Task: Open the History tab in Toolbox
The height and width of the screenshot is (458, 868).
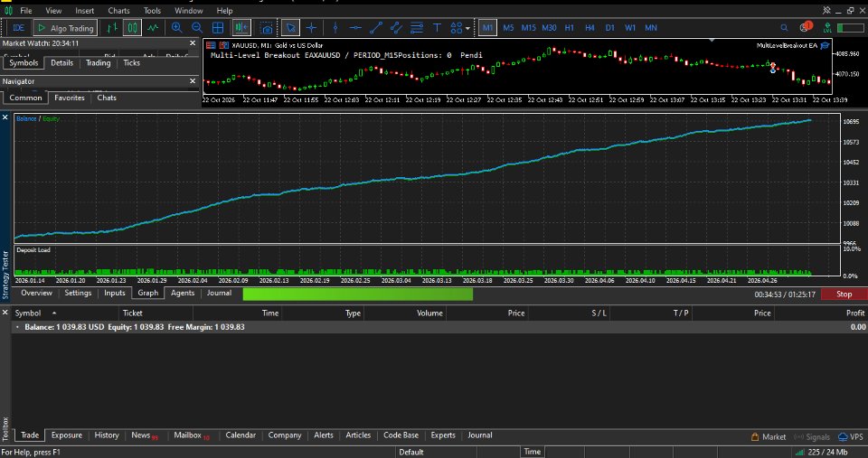Action: click(x=107, y=435)
